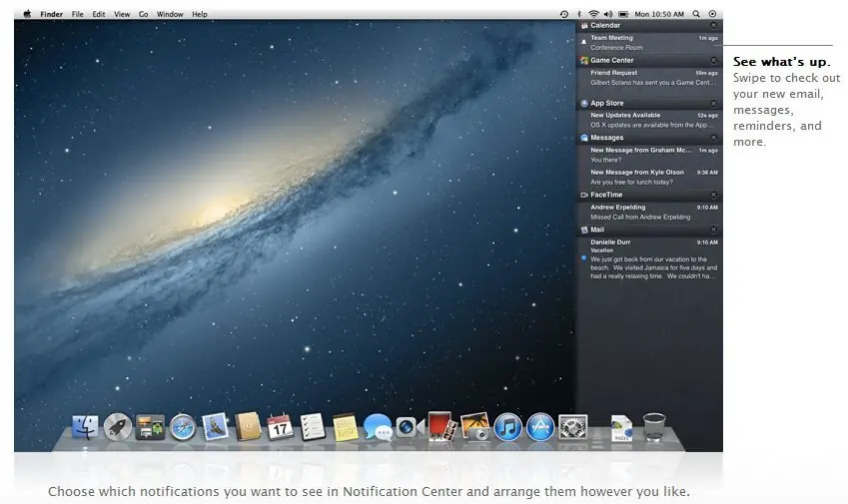
Task: Open iTunes music note in Dock
Action: [x=507, y=427]
